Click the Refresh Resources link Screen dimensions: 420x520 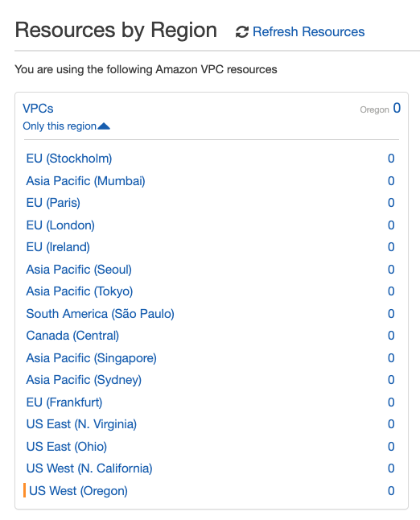coord(308,32)
